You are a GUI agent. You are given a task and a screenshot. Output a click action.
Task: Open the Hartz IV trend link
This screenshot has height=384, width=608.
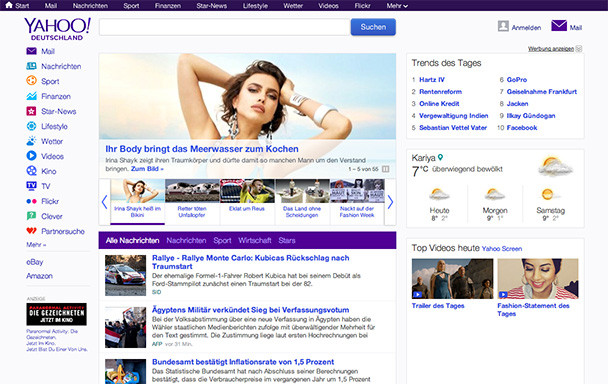point(432,80)
